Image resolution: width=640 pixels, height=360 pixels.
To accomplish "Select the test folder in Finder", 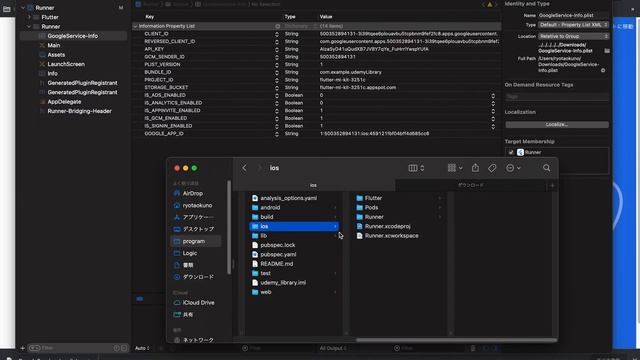I will coord(265,273).
